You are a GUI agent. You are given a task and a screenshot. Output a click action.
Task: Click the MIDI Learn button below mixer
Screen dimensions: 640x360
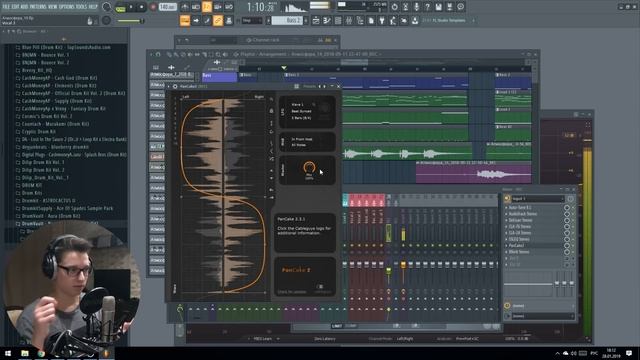[x=262, y=339]
